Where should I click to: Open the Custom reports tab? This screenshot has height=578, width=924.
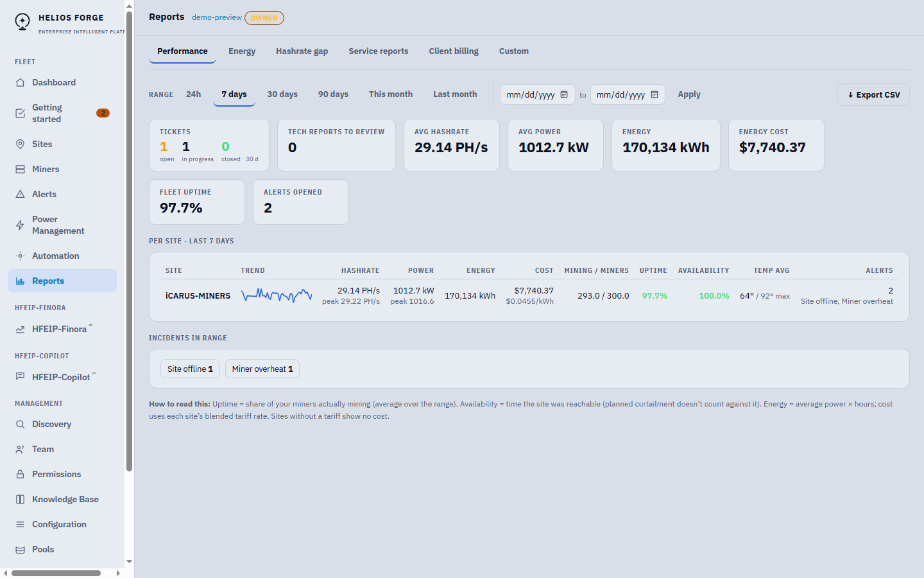pyautogui.click(x=514, y=51)
